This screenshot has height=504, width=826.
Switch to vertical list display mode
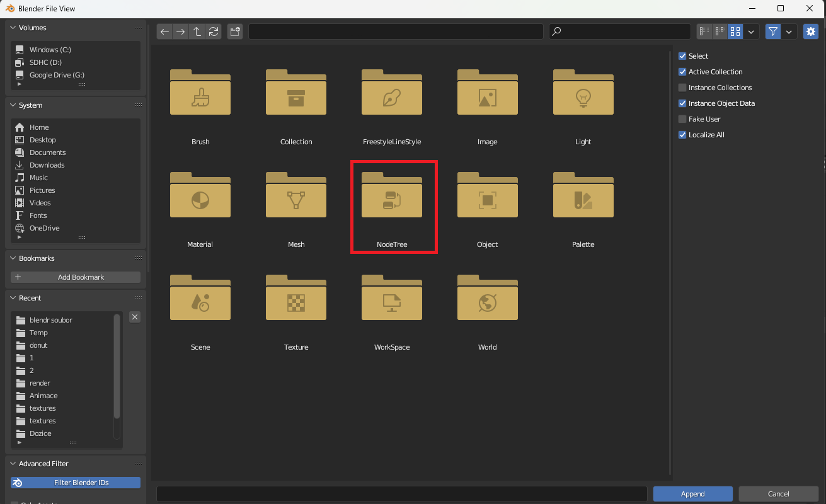[x=704, y=31]
